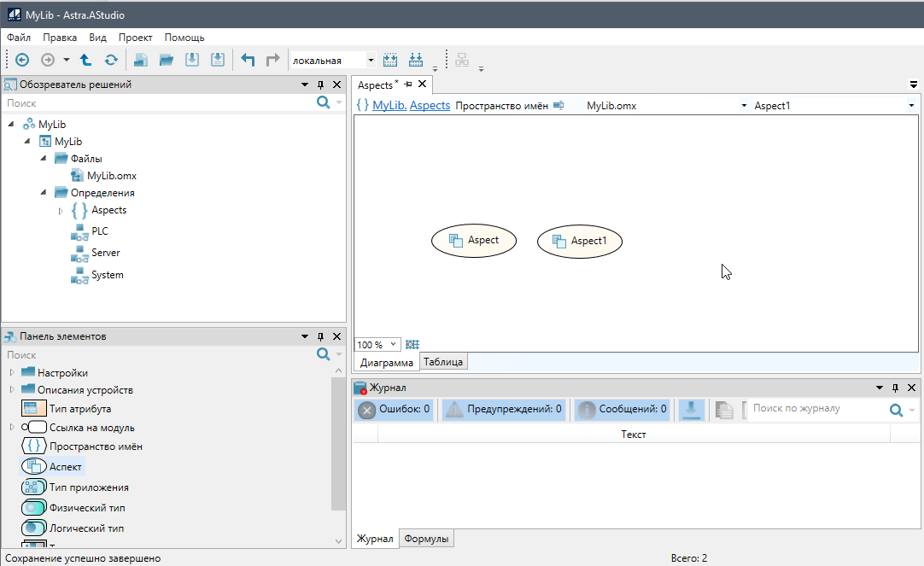The width and height of the screenshot is (924, 566).
Task: Switch to the Формулы tab
Action: (426, 539)
